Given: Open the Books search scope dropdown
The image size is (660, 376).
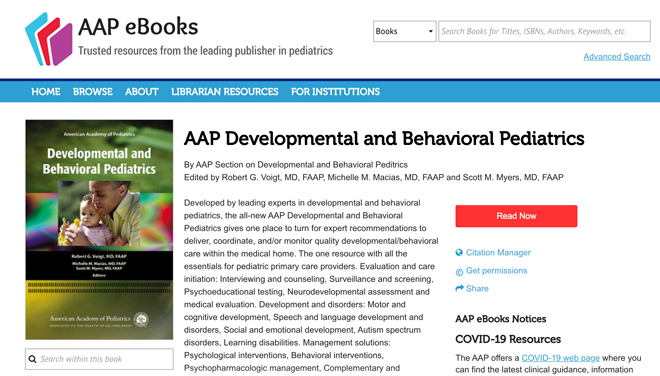Looking at the screenshot, I should click(x=405, y=31).
